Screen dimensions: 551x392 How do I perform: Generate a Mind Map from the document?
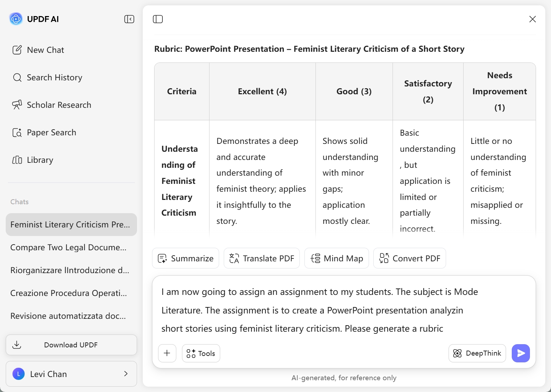pyautogui.click(x=337, y=258)
